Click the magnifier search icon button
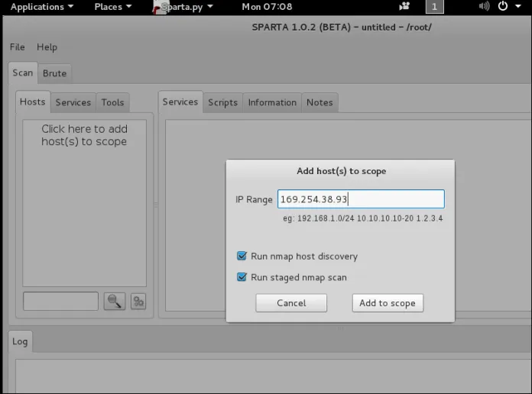Viewport: 532px width, 394px height. tap(115, 302)
